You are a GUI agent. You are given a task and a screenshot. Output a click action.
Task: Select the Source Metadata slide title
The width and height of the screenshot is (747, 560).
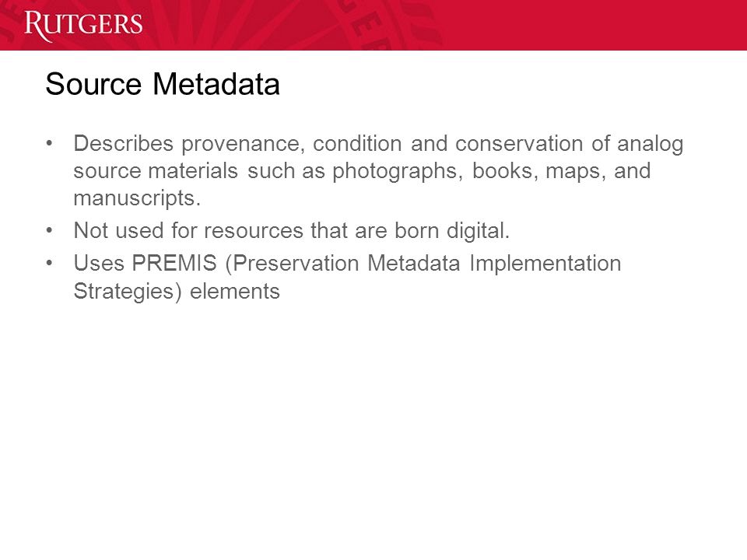tap(163, 84)
